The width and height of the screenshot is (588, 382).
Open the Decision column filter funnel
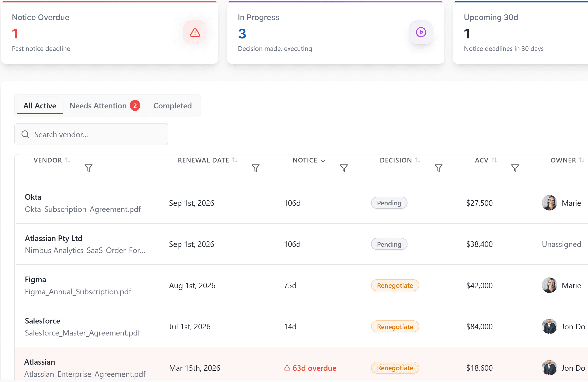[438, 168]
